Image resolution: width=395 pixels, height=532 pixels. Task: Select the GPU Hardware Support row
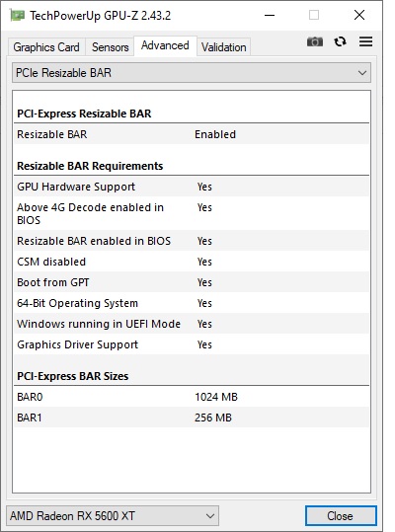pyautogui.click(x=192, y=187)
